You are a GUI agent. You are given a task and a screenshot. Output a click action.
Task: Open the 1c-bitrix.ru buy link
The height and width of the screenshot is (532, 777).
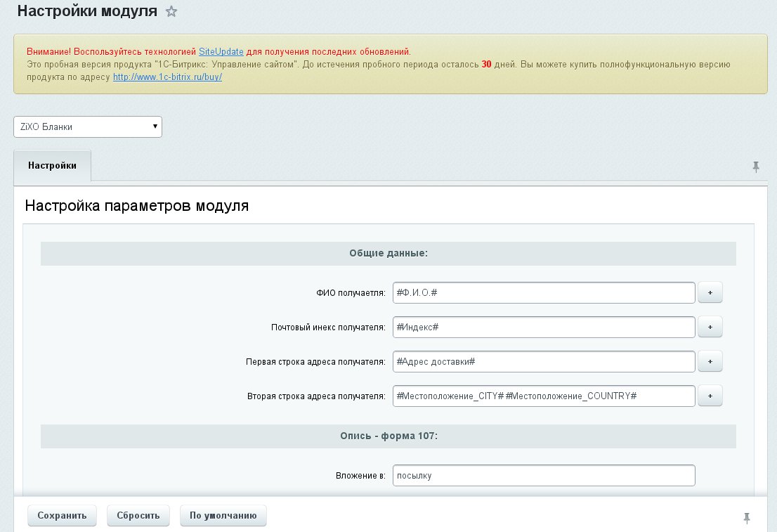click(167, 77)
